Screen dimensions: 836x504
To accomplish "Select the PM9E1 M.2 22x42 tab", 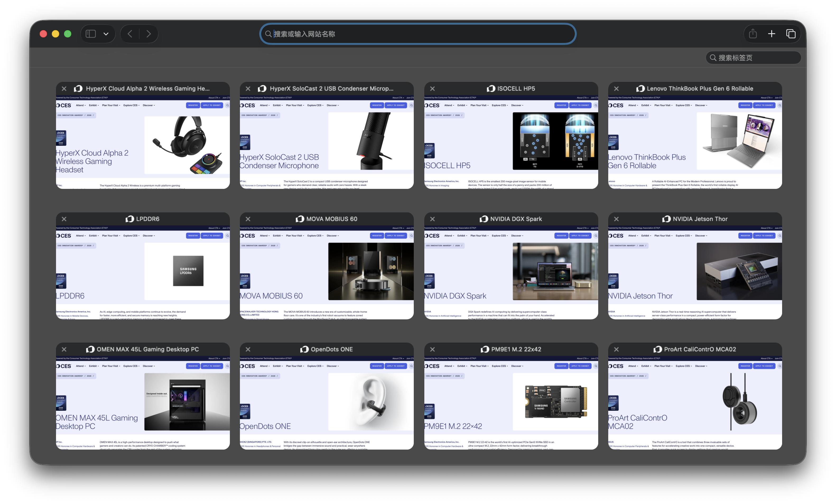I will [511, 402].
